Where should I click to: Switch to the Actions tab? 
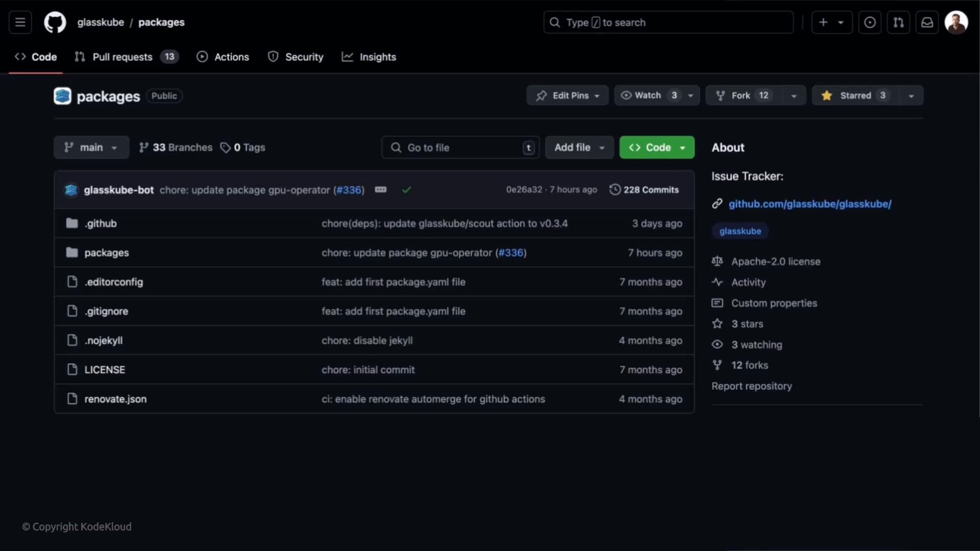(223, 57)
